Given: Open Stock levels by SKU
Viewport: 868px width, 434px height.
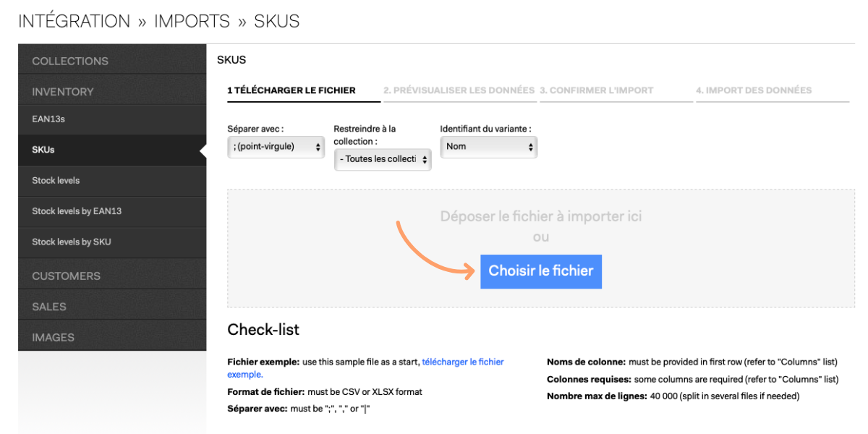Looking at the screenshot, I should coord(112,242).
